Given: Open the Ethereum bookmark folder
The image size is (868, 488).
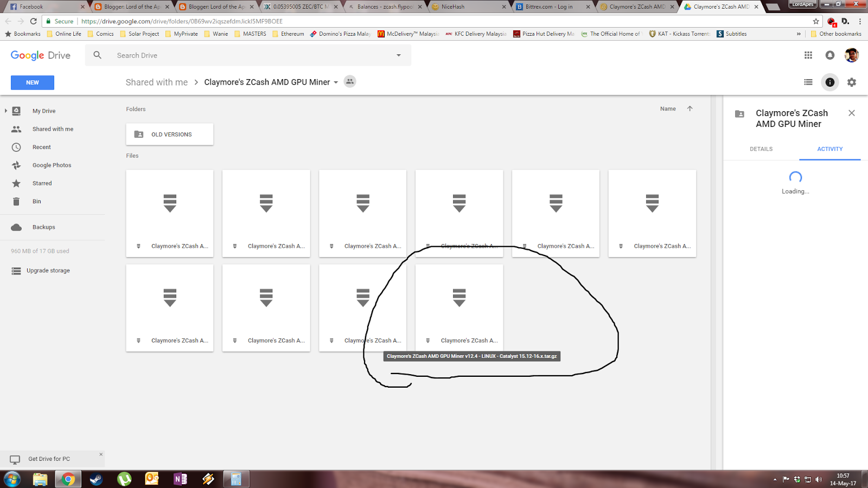Looking at the screenshot, I should point(288,34).
